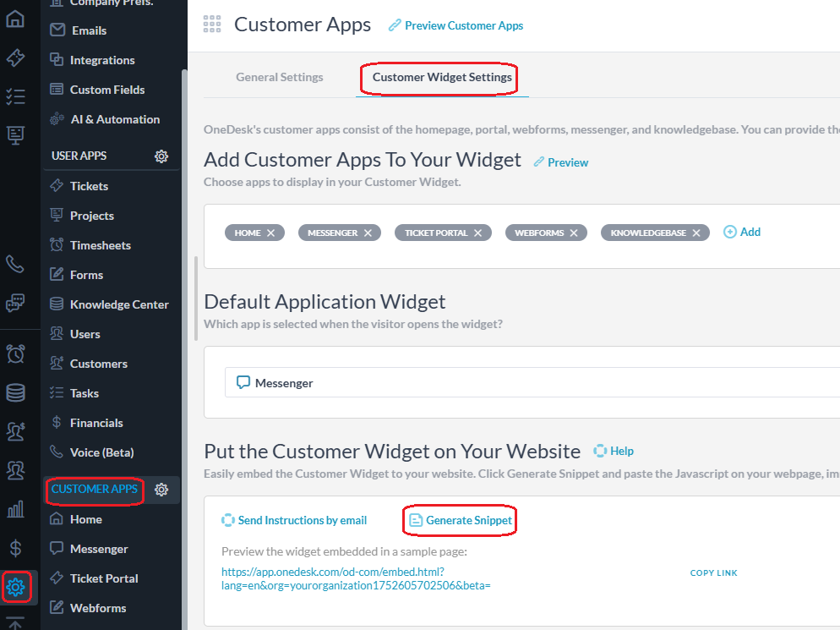This screenshot has width=840, height=630.
Task: Switch to the General Settings tab
Action: (280, 77)
